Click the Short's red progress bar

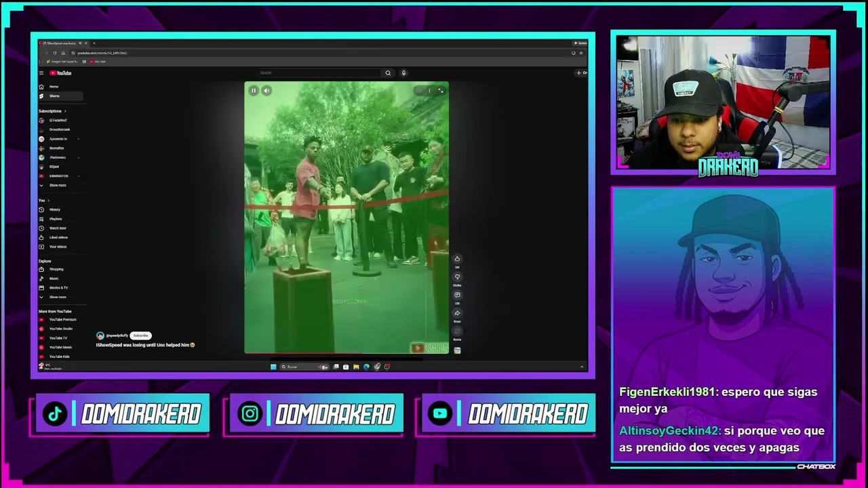click(x=347, y=353)
